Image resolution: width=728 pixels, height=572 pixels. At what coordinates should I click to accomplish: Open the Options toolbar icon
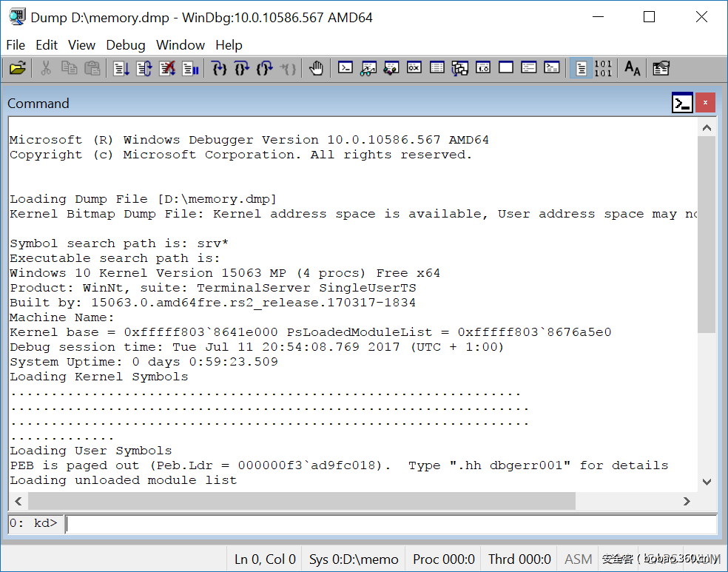661,68
